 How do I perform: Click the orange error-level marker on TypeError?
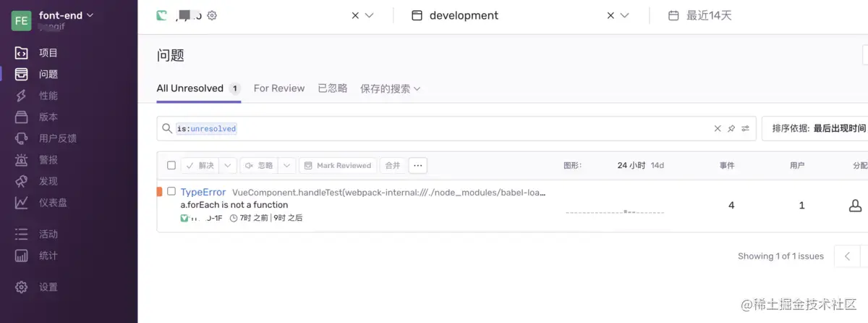click(159, 191)
